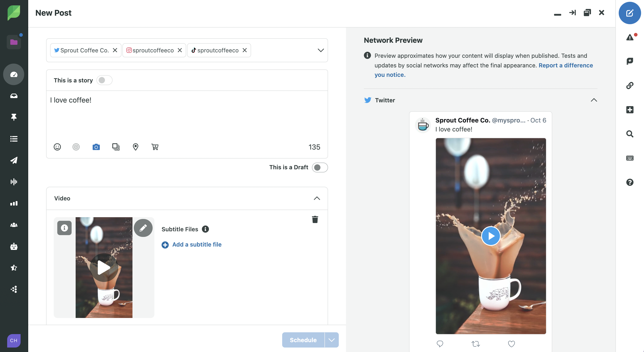Image resolution: width=644 pixels, height=352 pixels.
Task: Click the dock-to-side arrow icon in header
Action: (x=572, y=13)
